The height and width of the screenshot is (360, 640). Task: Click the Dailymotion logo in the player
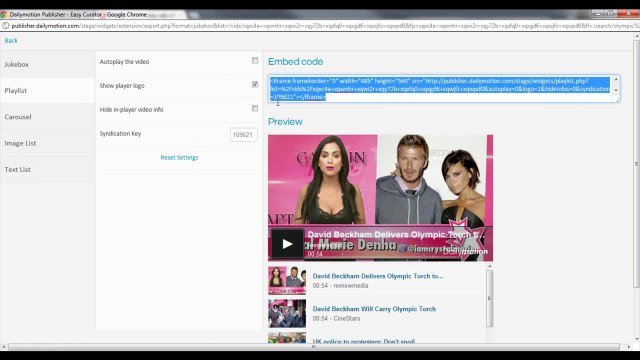(465, 252)
